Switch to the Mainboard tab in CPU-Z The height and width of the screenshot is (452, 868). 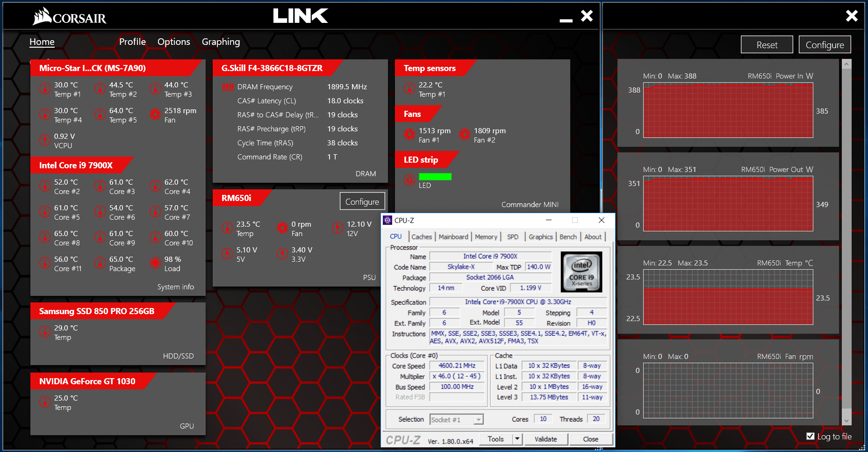(453, 237)
